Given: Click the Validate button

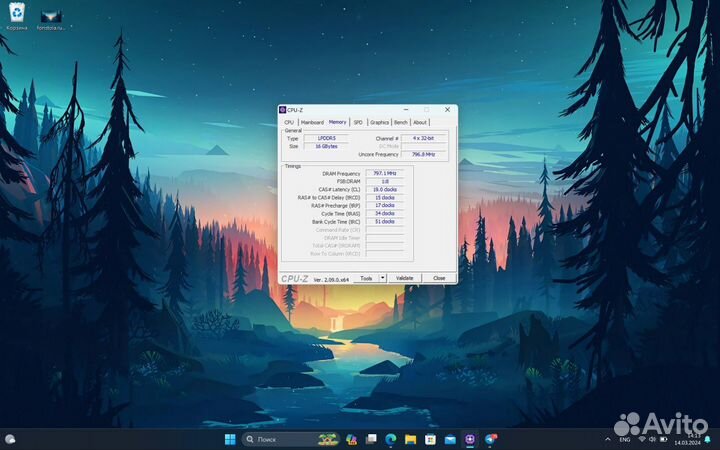Looking at the screenshot, I should (x=405, y=278).
